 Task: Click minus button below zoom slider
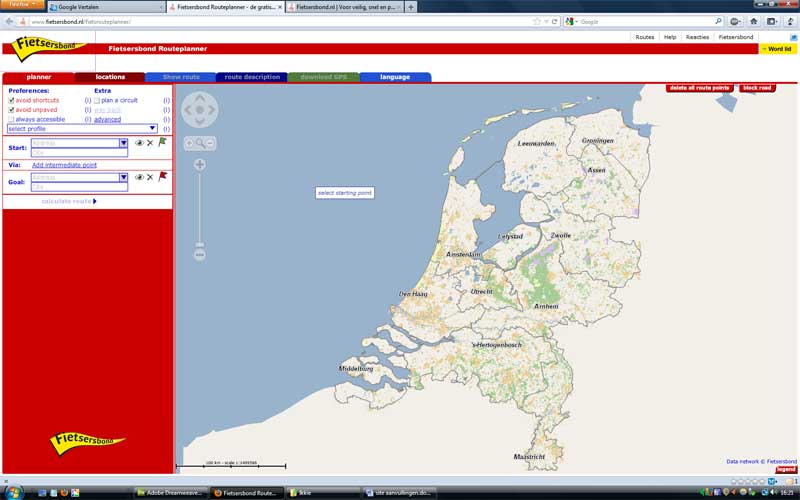199,255
